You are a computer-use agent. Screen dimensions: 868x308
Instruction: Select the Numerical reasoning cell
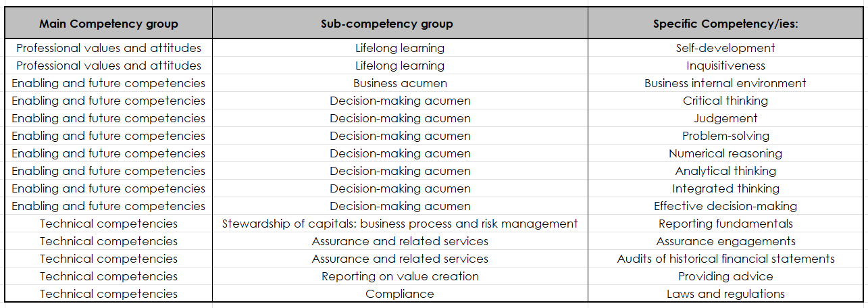(x=725, y=153)
